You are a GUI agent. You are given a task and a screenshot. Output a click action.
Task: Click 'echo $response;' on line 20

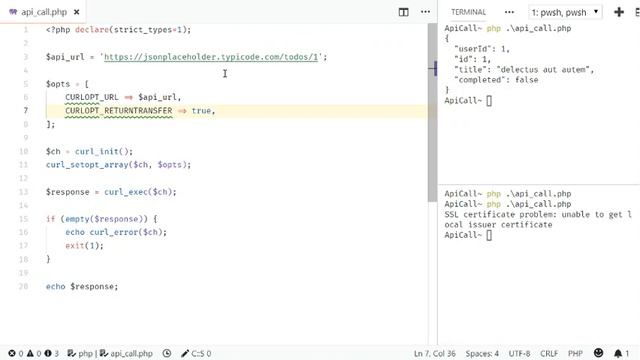tap(82, 287)
